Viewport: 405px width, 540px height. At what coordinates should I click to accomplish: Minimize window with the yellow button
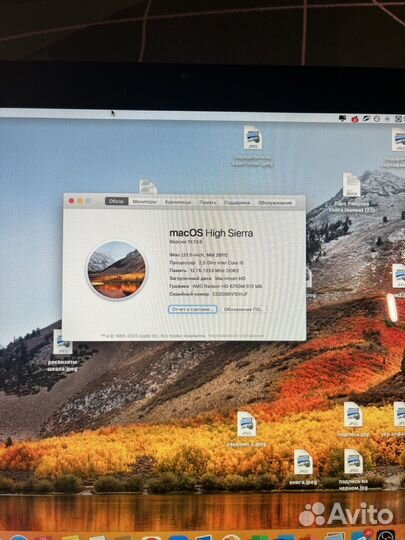point(80,201)
